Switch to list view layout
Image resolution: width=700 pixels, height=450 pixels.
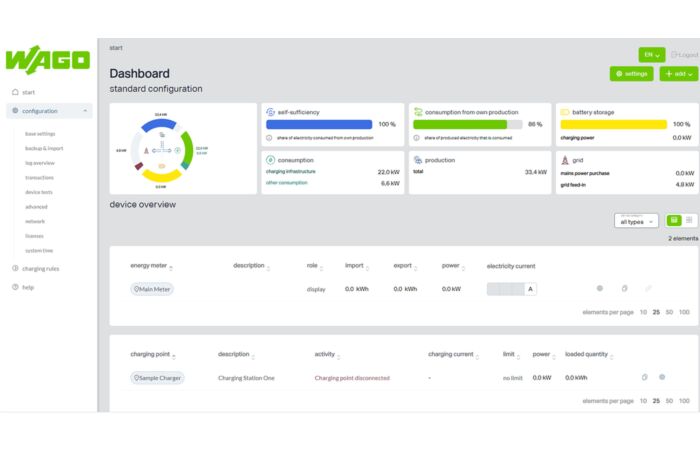[690, 220]
